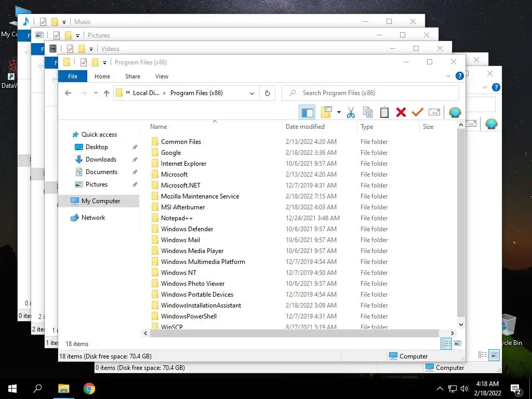This screenshot has width=532, height=399.
Task: Click the Copy toolbar icon
Action: 367,112
